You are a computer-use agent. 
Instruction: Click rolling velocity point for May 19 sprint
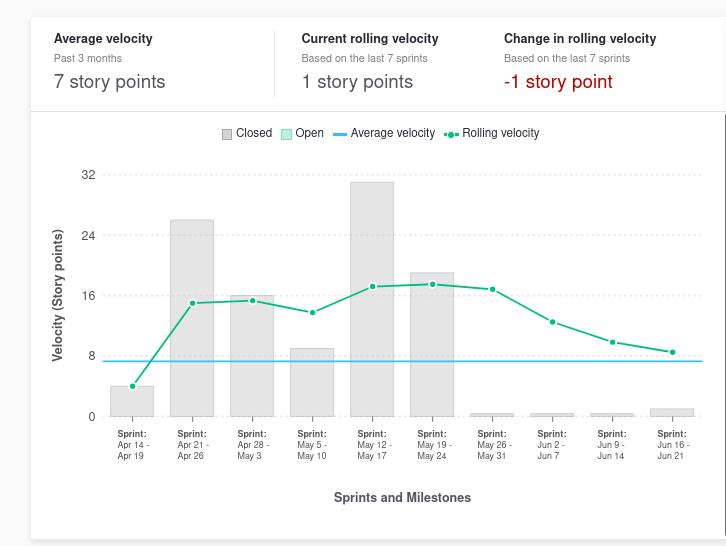(432, 284)
